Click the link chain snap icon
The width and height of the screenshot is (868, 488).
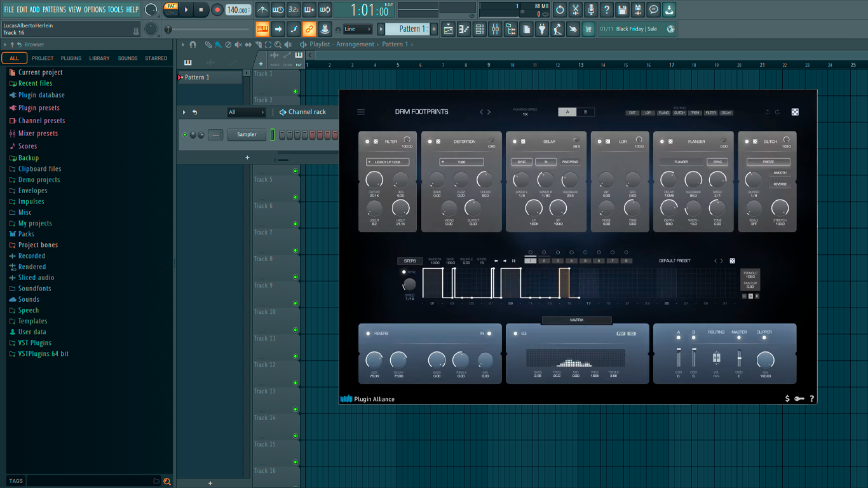(309, 29)
